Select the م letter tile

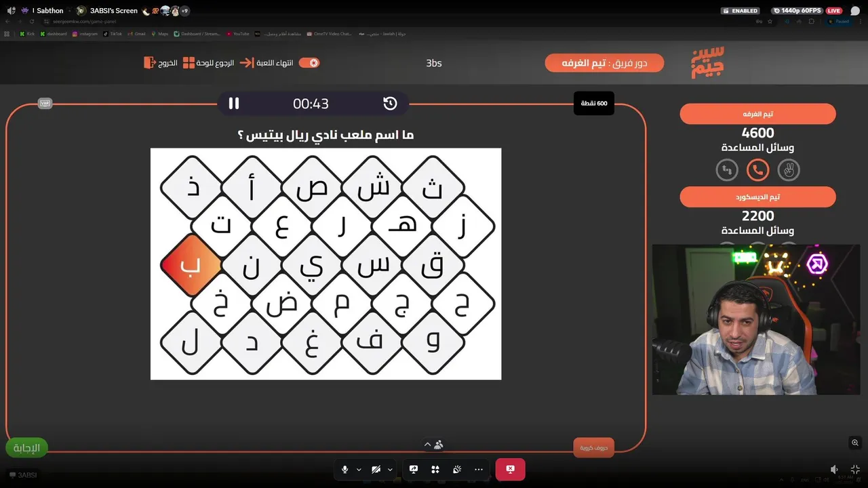(342, 304)
